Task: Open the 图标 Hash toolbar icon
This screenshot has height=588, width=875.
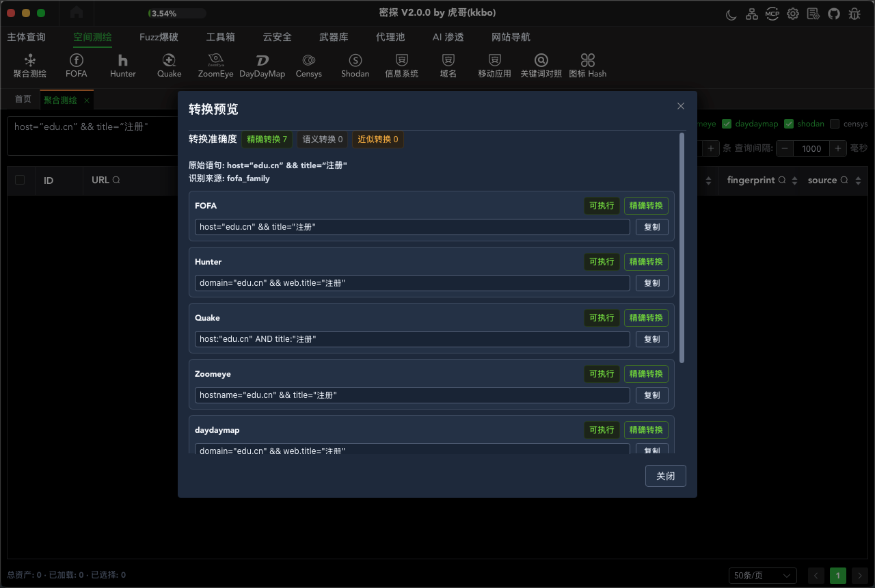Action: pyautogui.click(x=588, y=66)
